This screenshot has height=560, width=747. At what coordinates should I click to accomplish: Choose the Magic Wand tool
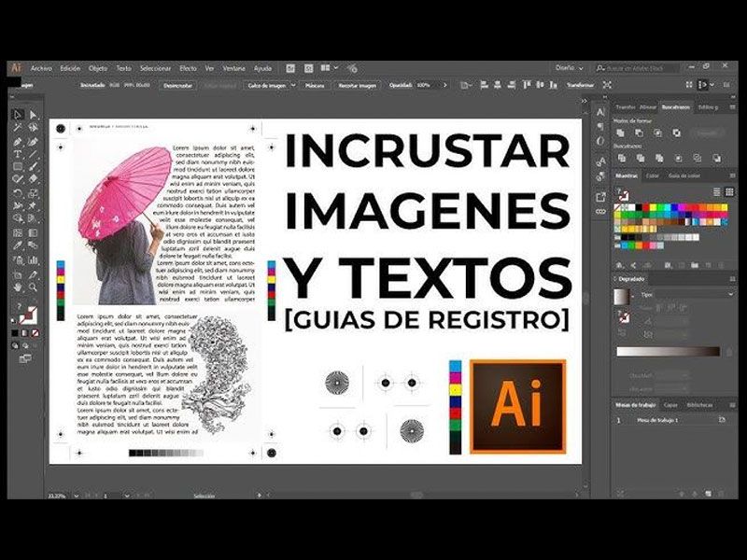[18, 127]
